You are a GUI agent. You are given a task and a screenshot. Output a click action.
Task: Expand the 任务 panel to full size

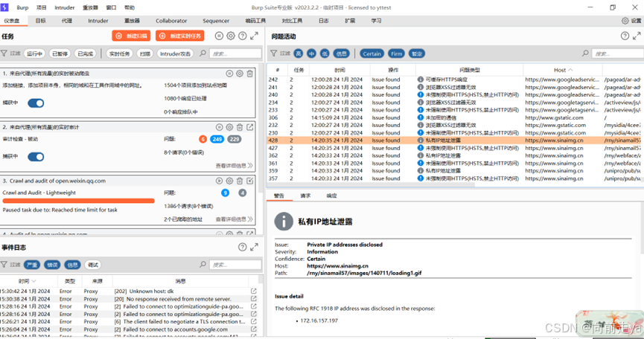coord(254,36)
